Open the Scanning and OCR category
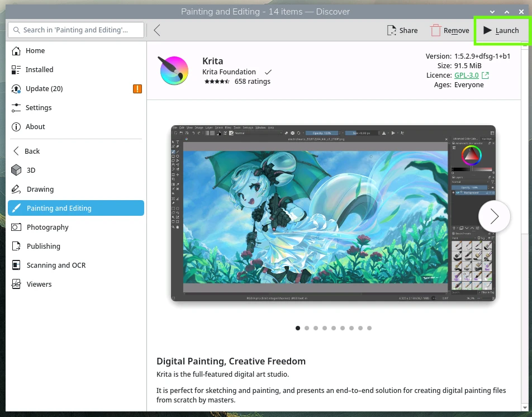The height and width of the screenshot is (417, 532). click(56, 265)
